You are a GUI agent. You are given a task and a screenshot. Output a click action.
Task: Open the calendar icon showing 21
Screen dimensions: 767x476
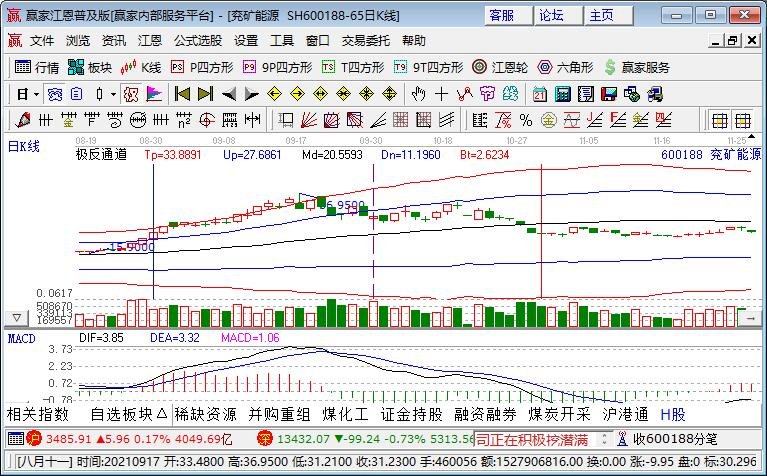tap(540, 94)
